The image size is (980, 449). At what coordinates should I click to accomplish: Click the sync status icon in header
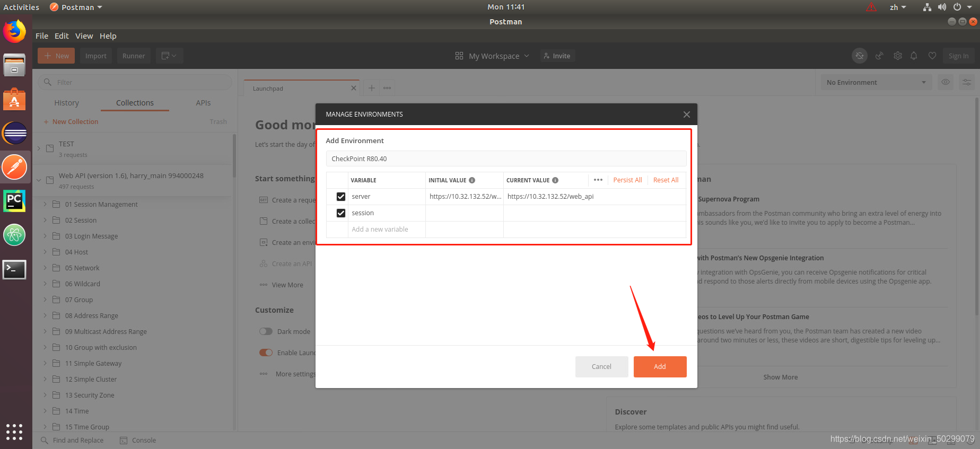860,56
